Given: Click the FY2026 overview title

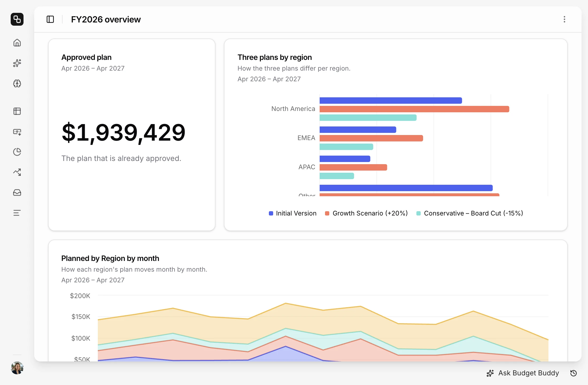Looking at the screenshot, I should point(106,19).
